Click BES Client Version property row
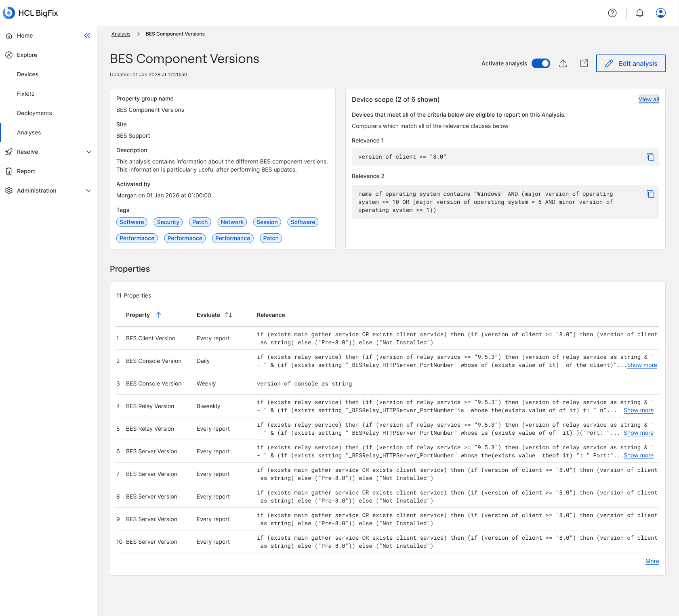The image size is (679, 616). (x=388, y=338)
